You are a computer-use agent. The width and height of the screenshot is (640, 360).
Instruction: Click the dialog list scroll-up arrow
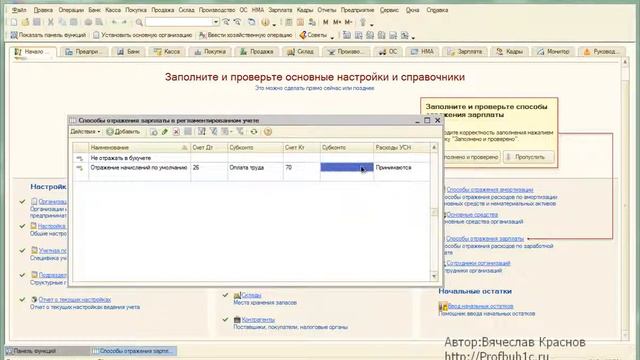pyautogui.click(x=434, y=147)
